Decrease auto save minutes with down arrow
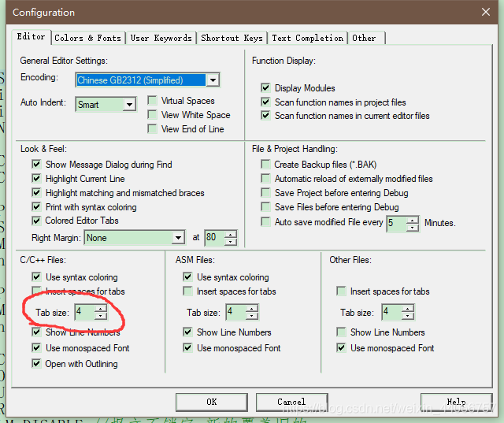Viewport: 504px width, 423px height. coord(412,228)
